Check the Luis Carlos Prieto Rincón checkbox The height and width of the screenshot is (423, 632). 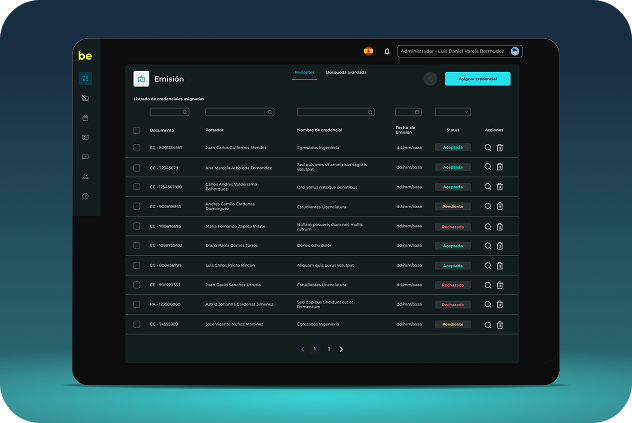tap(137, 265)
